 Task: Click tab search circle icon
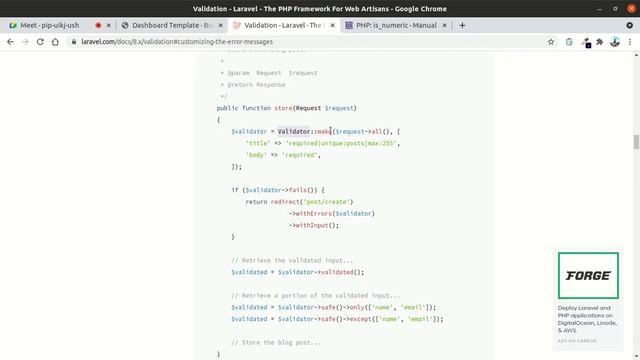(x=630, y=25)
